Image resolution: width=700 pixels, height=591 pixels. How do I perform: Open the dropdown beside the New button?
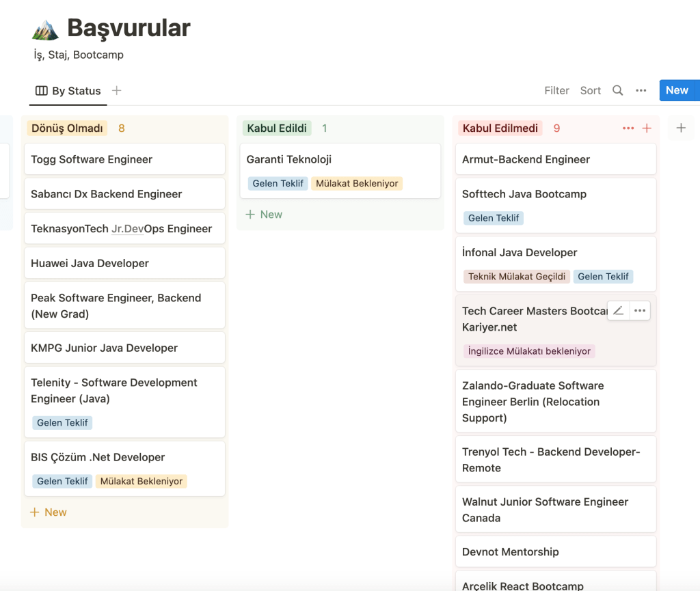point(697,90)
